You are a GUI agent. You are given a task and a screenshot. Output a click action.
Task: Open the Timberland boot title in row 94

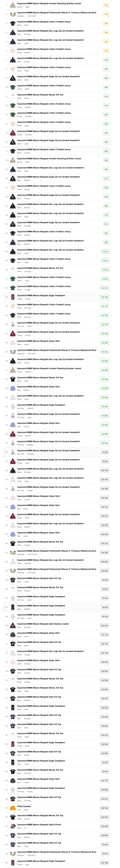point(57,852)
